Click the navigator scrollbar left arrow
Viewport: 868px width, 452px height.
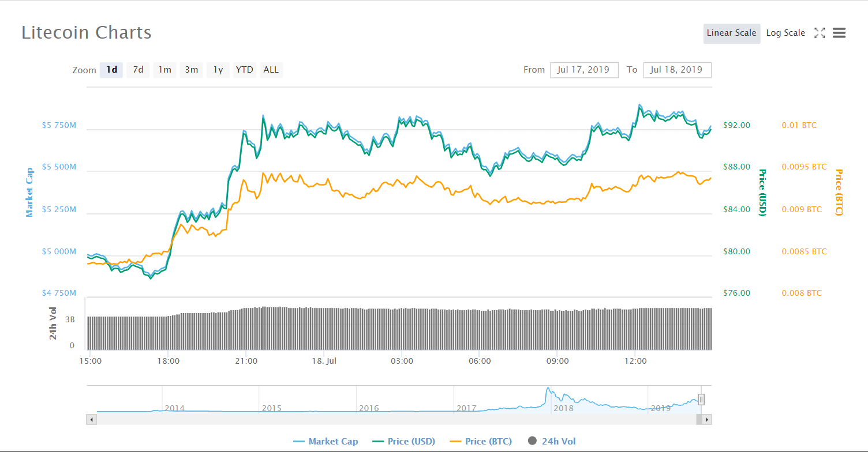pyautogui.click(x=91, y=419)
